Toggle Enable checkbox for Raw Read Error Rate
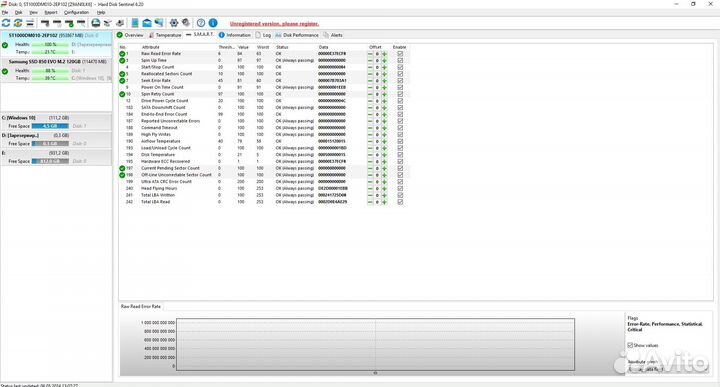 pos(400,54)
